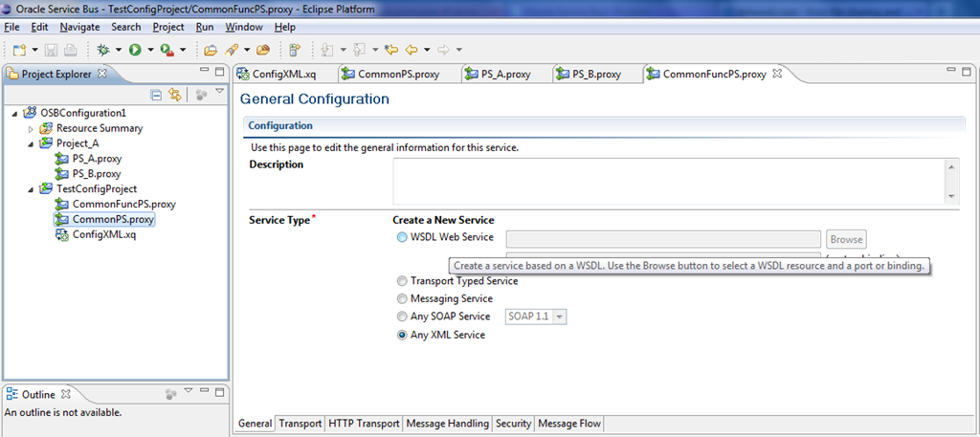Click the Browse button for WSDL

tap(845, 239)
